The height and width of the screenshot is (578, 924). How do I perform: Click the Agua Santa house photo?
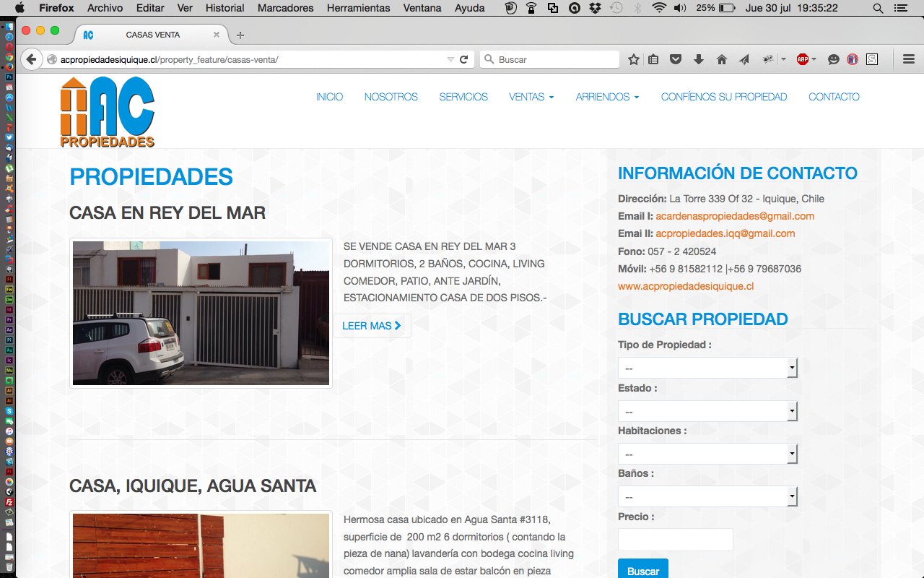coord(201,545)
